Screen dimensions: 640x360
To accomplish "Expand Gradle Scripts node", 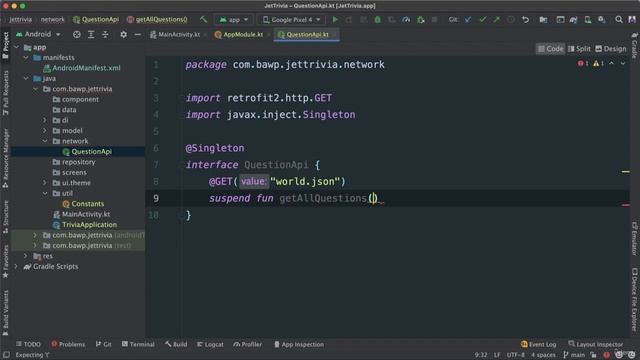I will (16, 267).
